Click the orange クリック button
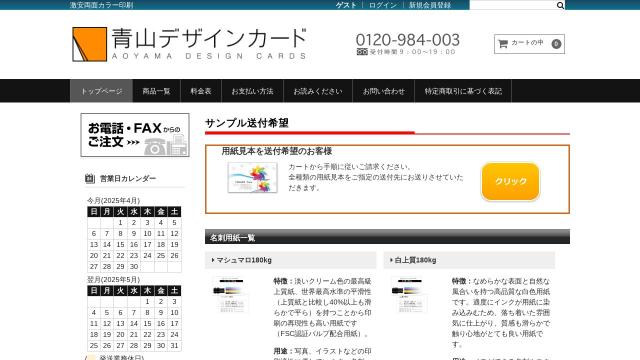 [x=510, y=181]
